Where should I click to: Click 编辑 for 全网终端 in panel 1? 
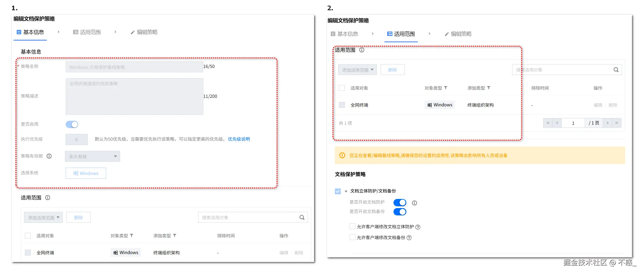point(284,253)
